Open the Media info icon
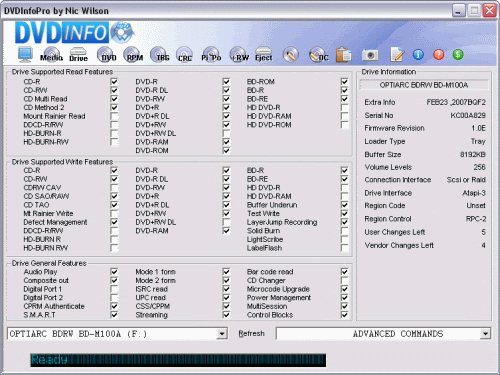The width and height of the screenshot is (500, 375). (x=51, y=54)
